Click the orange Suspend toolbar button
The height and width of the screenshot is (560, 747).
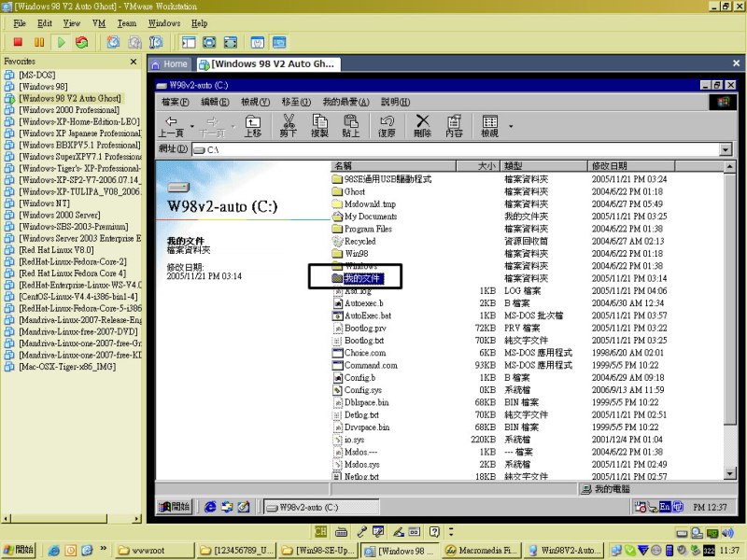click(39, 42)
